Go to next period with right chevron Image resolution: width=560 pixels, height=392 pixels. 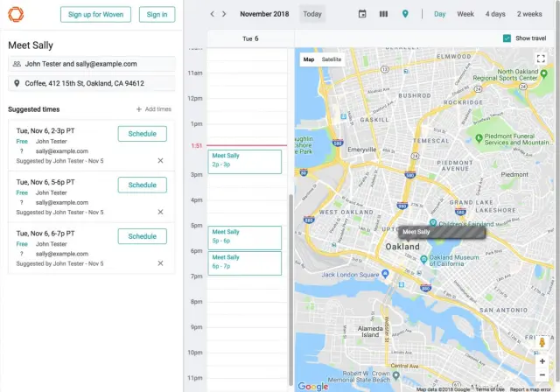pos(225,14)
